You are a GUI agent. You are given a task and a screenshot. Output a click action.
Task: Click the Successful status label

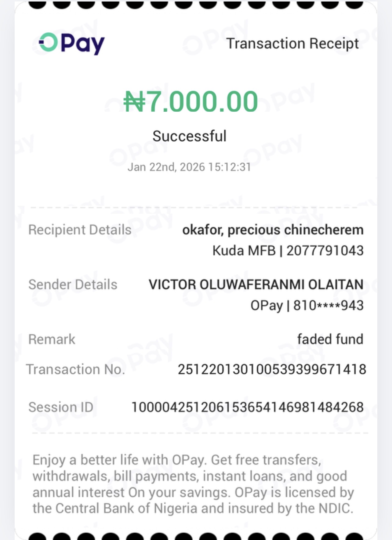click(x=190, y=136)
